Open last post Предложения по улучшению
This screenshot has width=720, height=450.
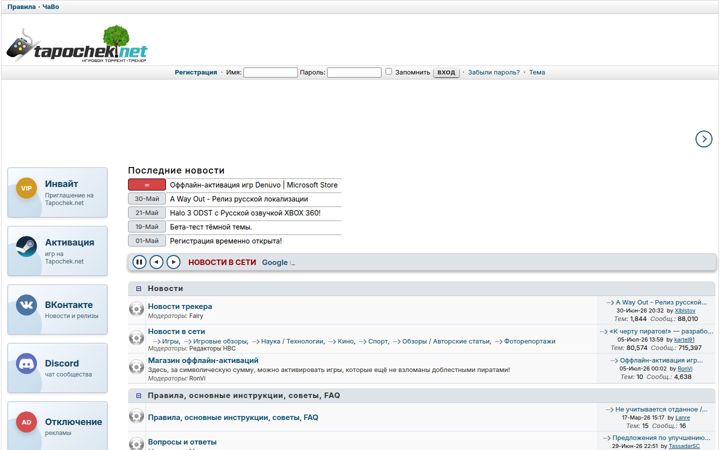(x=661, y=438)
